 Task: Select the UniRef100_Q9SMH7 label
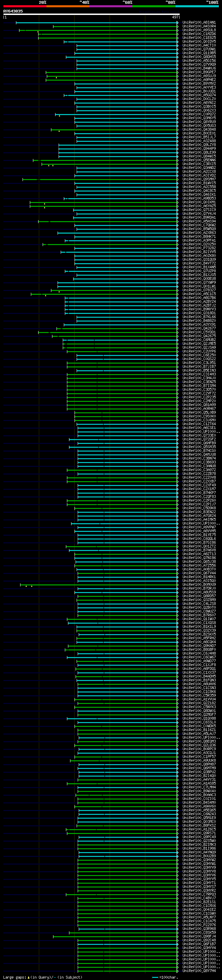[x=199, y=179]
